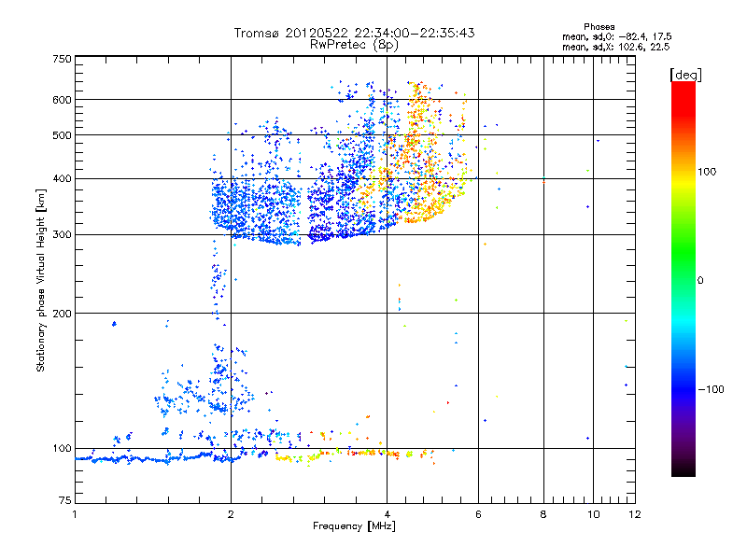Click the colorbar label '0'
747x560 pixels.
tap(700, 281)
